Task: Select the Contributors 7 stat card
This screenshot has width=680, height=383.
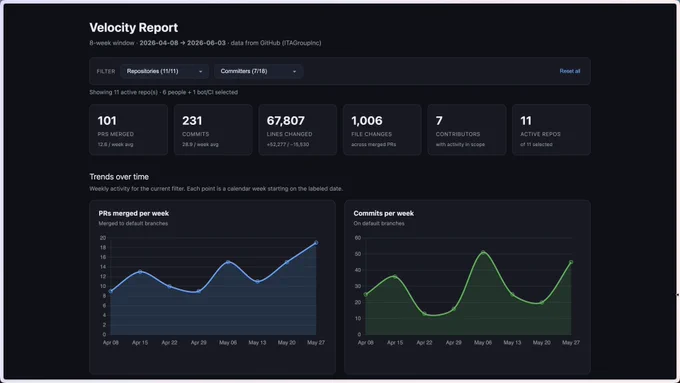Action: 467,130
